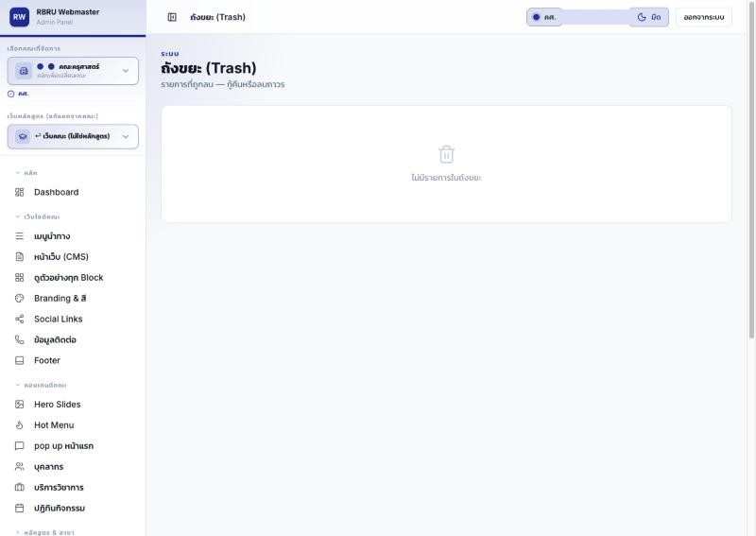This screenshot has height=536, width=756.
Task: Open Hero Slides menu item
Action: click(x=73, y=405)
